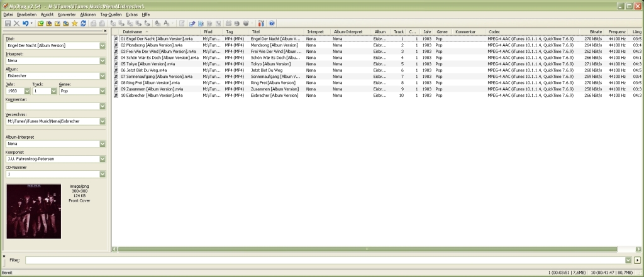Click the horizontal scrollbar of the file list
The image size is (644, 277).
click(365, 249)
